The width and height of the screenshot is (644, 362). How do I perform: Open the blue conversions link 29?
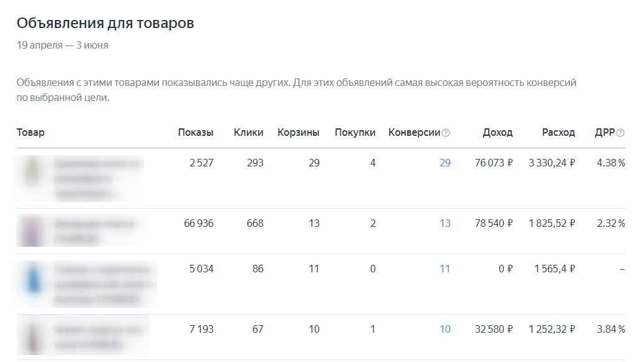445,163
